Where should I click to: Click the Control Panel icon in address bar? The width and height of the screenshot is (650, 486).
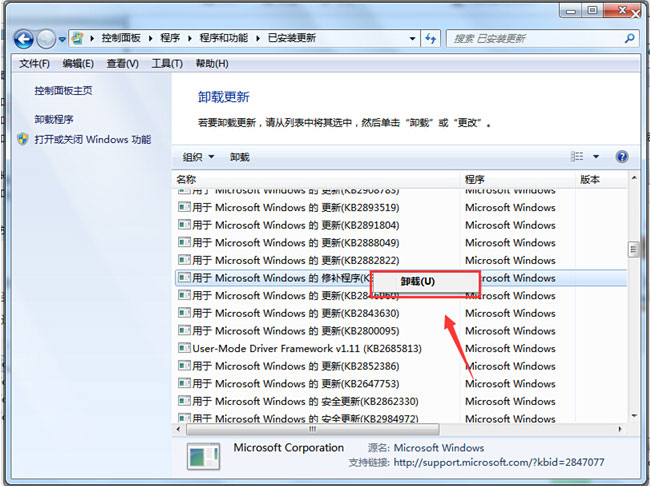pyautogui.click(x=78, y=39)
